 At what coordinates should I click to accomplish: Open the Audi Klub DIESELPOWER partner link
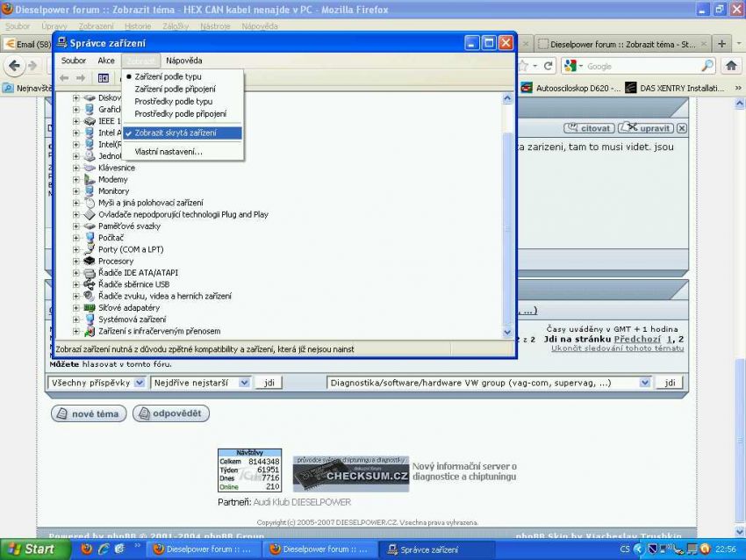coord(302,502)
